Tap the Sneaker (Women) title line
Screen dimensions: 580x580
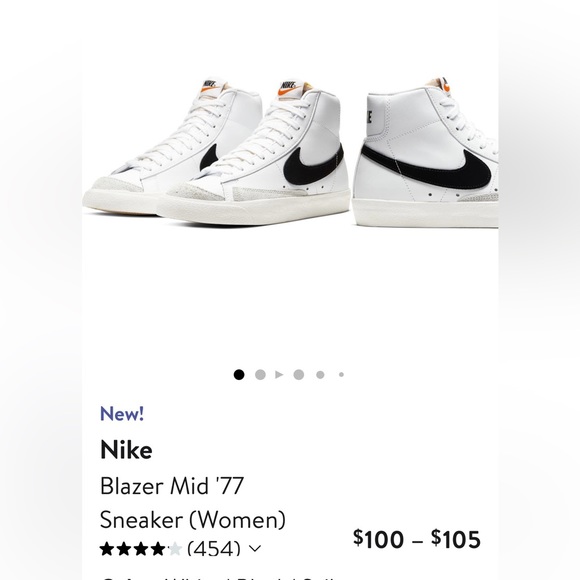[x=193, y=519]
